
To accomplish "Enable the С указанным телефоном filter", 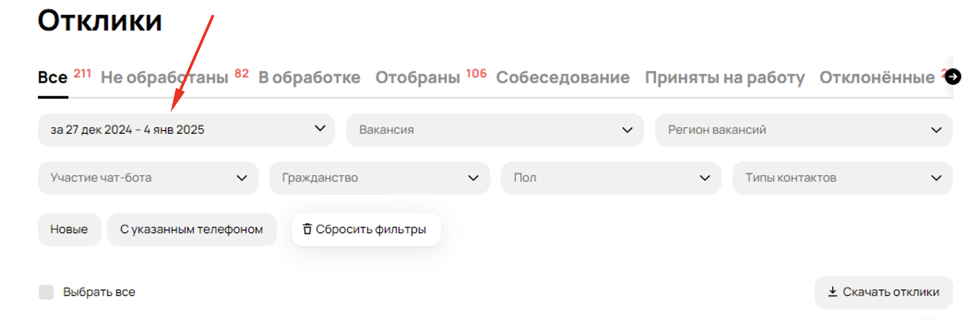I will [x=191, y=230].
